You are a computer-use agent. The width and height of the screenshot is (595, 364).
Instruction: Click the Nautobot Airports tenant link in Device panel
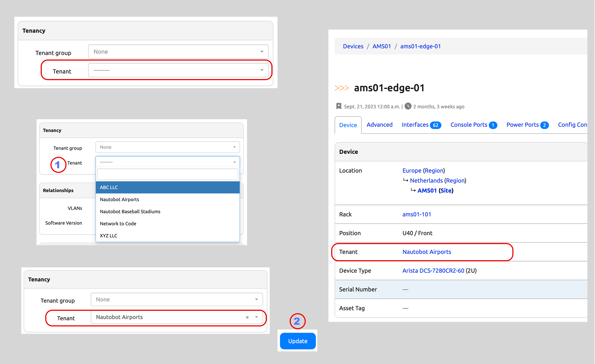pos(427,251)
